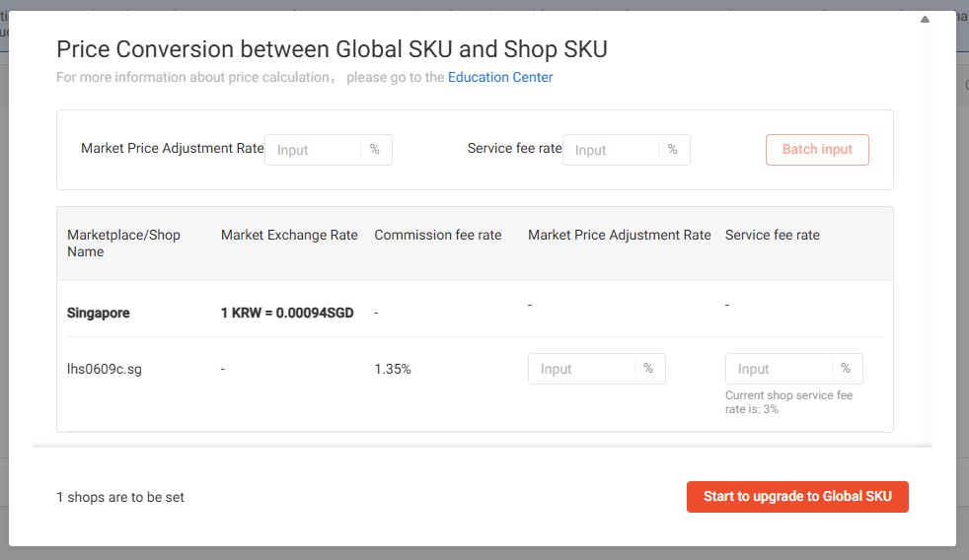Click the Market Price Adjustment Rate column header
Screen dimensions: 969x560
point(620,236)
